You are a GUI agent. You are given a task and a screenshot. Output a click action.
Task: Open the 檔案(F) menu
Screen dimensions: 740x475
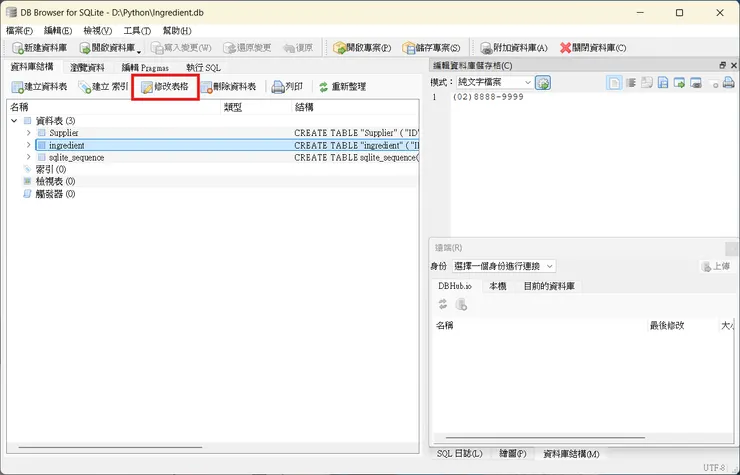pos(19,31)
